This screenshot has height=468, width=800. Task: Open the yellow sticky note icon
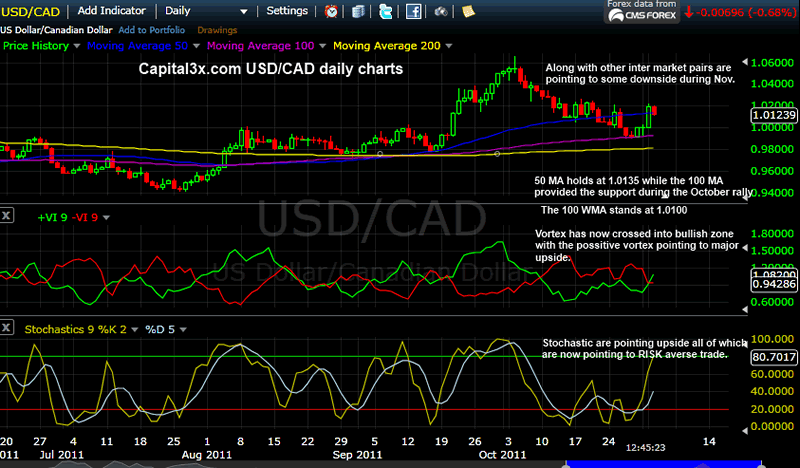click(x=465, y=12)
